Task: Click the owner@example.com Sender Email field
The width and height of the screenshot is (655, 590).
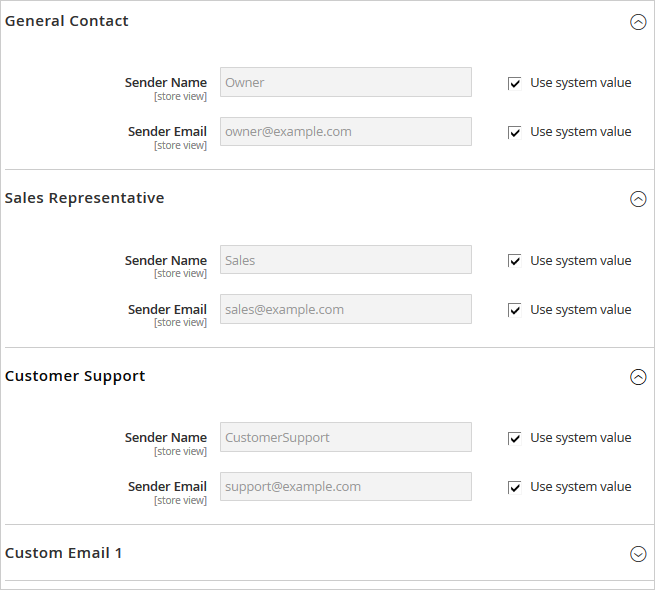Action: coord(345,131)
